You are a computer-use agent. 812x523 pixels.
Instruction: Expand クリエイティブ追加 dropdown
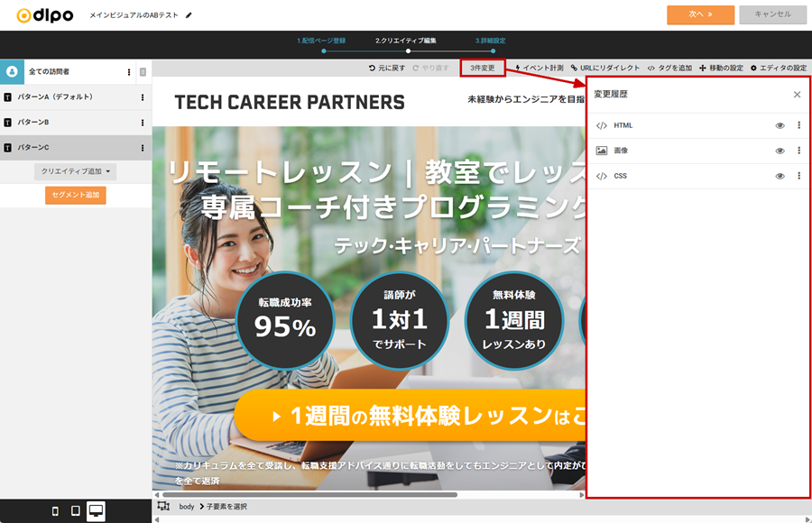point(76,171)
